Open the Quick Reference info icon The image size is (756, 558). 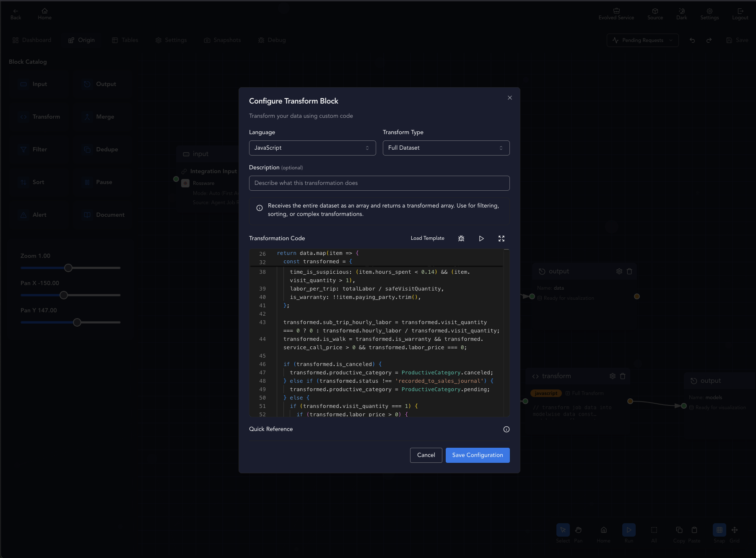point(507,429)
